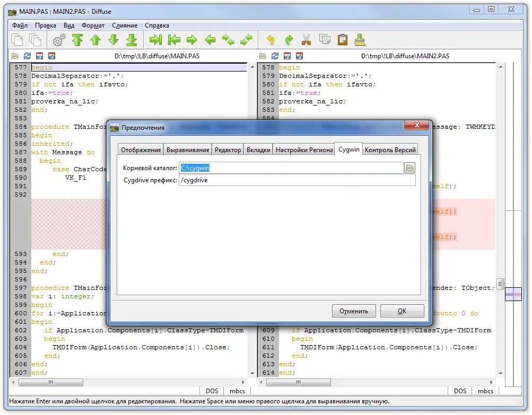Image resolution: width=532 pixels, height=415 pixels.
Task: Click the redo toolbar icon
Action: 289,40
